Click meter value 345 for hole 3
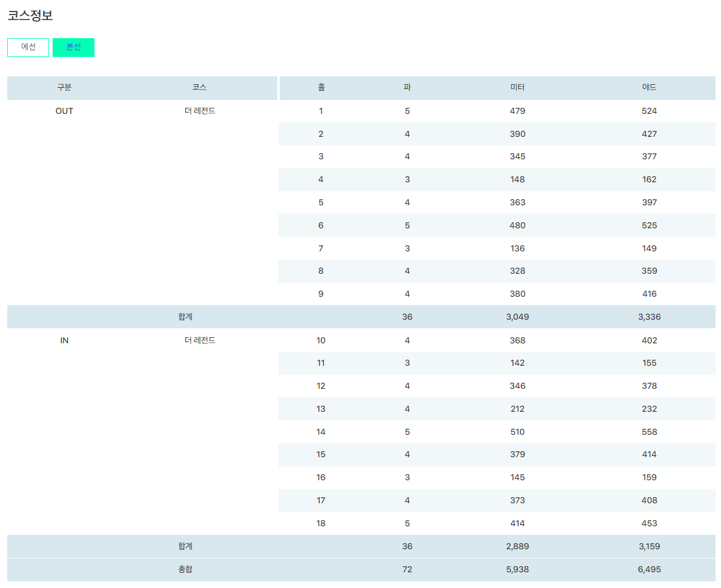The width and height of the screenshot is (721, 588). point(518,156)
